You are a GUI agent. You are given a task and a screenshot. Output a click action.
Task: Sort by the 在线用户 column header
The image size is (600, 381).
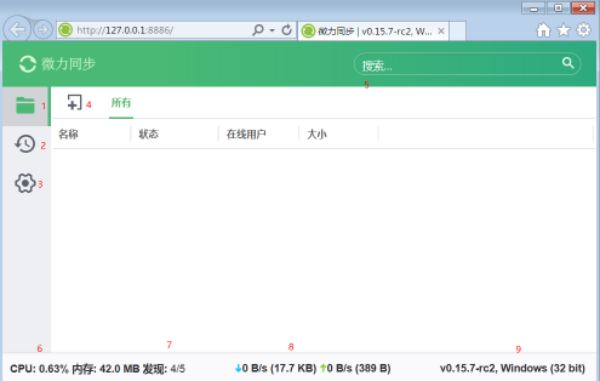click(246, 134)
